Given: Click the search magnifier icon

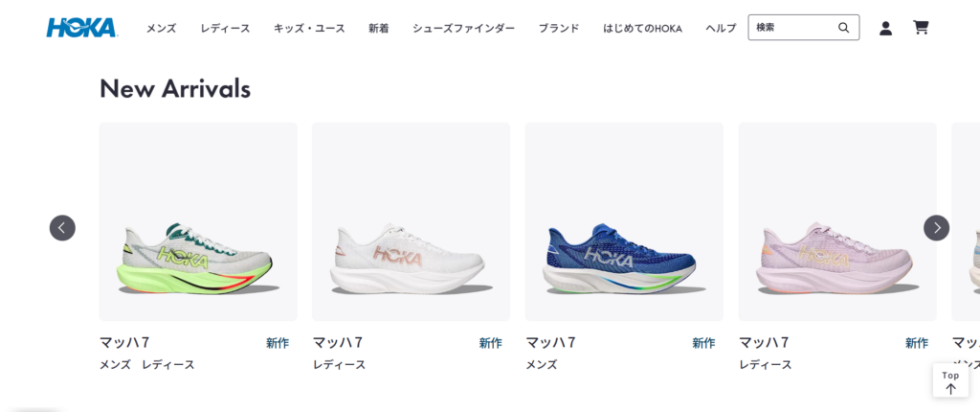Looking at the screenshot, I should [x=844, y=28].
